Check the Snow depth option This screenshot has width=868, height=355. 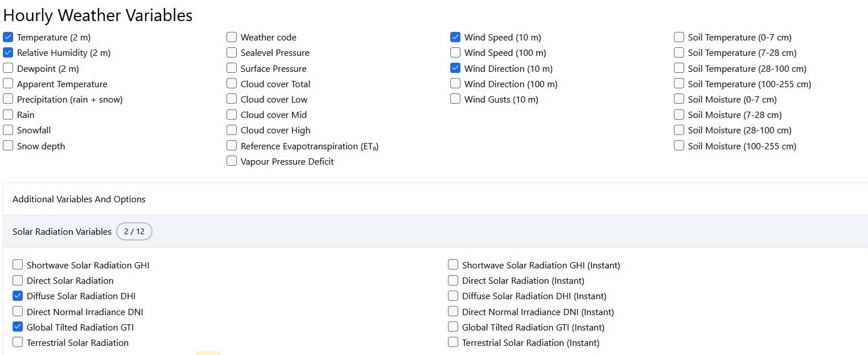[8, 146]
